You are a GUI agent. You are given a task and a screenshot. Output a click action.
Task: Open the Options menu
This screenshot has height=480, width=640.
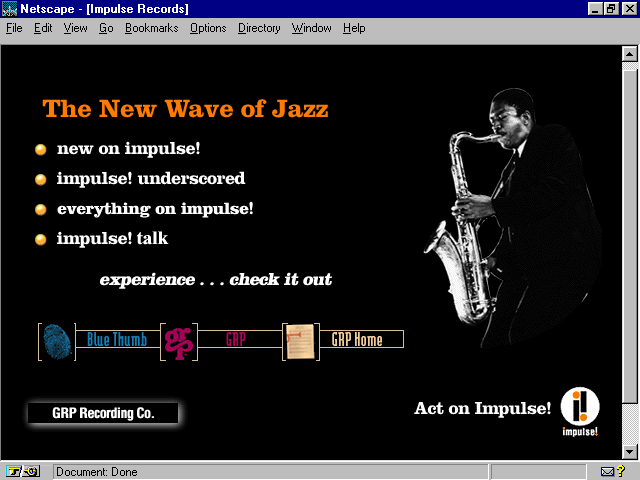(208, 28)
